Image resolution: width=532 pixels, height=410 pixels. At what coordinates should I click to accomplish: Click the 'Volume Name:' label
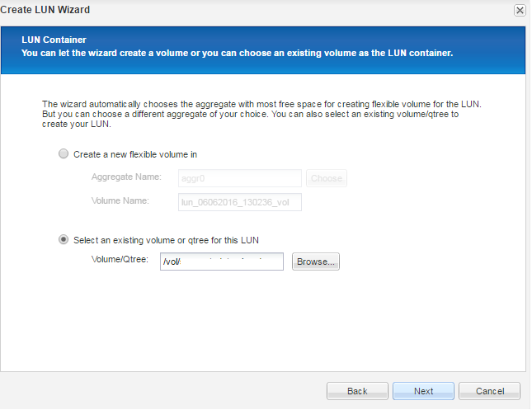click(x=120, y=201)
